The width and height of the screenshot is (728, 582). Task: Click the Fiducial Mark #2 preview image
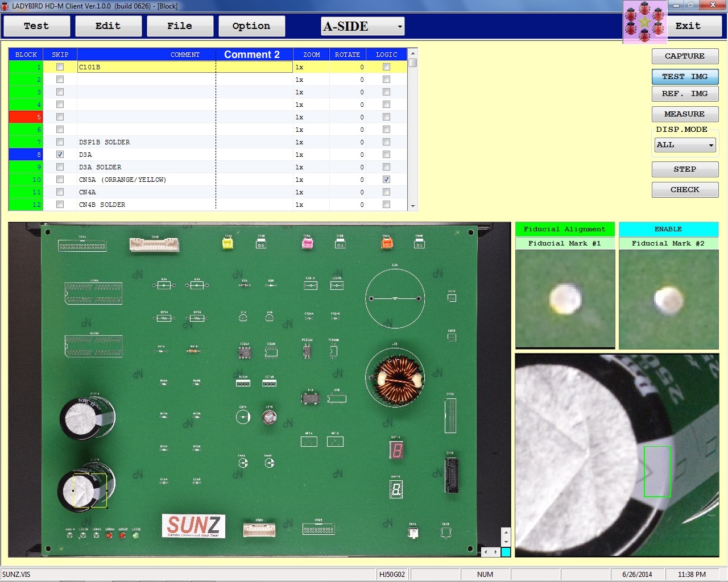668,299
